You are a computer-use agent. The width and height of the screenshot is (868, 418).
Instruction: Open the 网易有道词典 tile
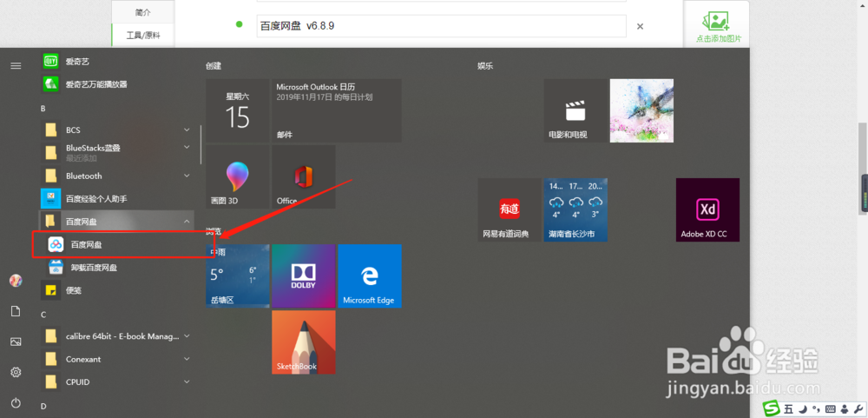click(x=510, y=209)
